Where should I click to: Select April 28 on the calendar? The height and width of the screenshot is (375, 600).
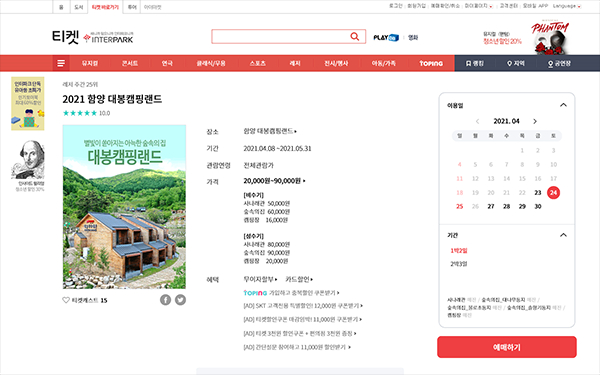(x=506, y=206)
